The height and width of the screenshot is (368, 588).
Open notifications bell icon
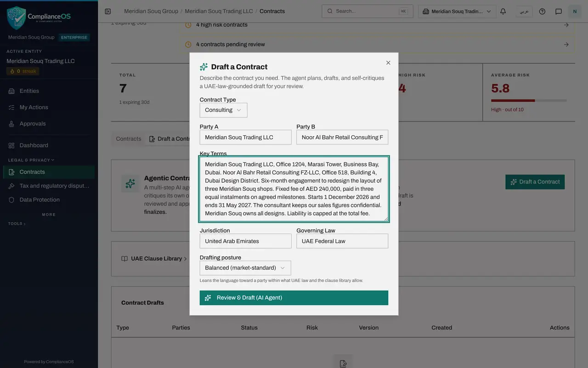coord(503,11)
